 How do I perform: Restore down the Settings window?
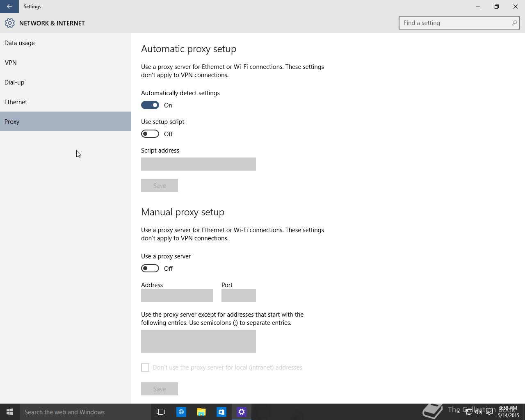tap(497, 7)
